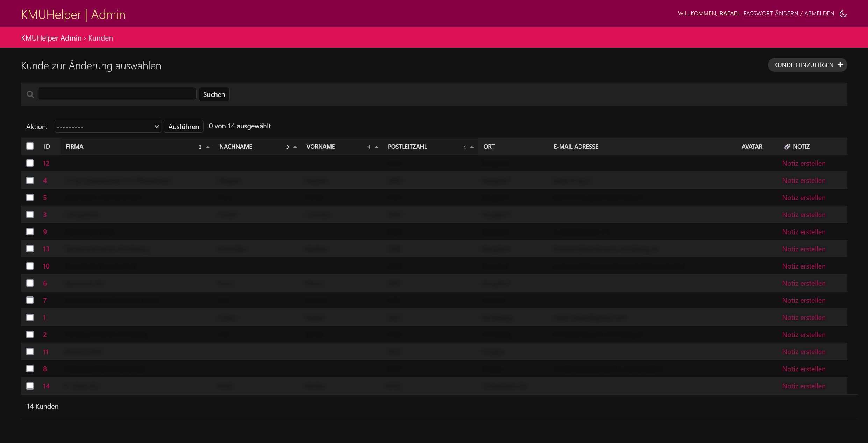Check the select-all checkbox in the table header
This screenshot has height=443, width=868.
(x=30, y=146)
